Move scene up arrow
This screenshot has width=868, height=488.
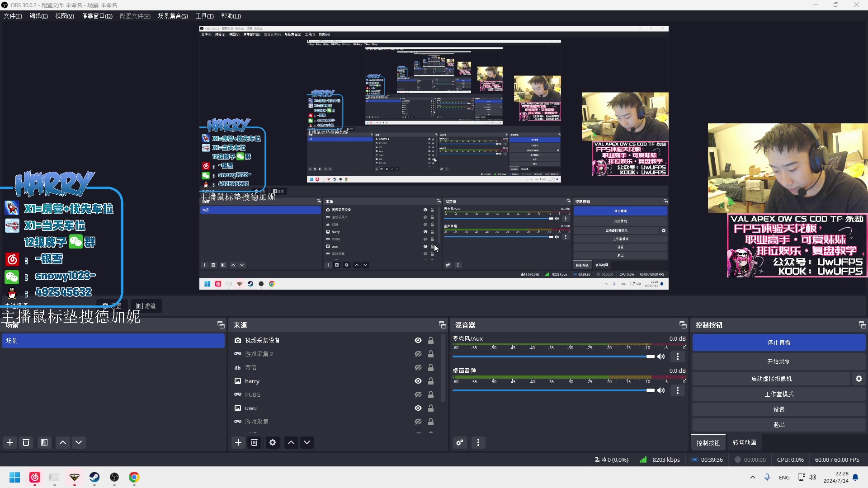pos(63,442)
